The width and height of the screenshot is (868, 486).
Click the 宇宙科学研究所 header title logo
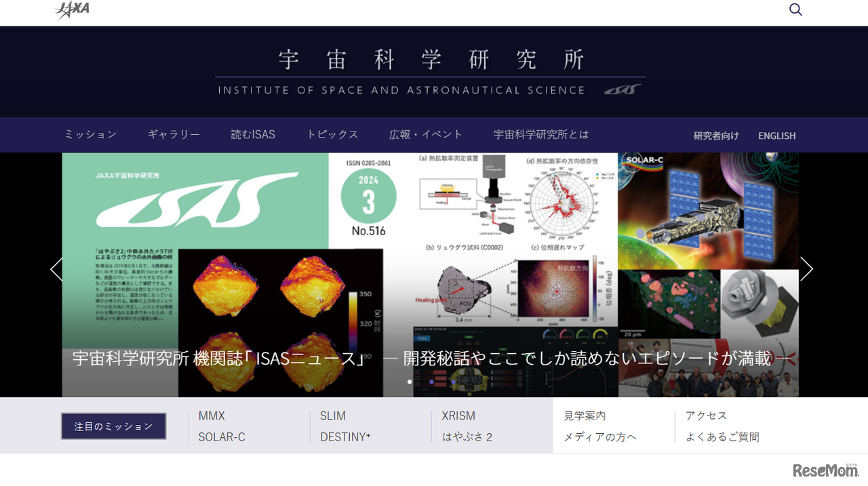[431, 71]
